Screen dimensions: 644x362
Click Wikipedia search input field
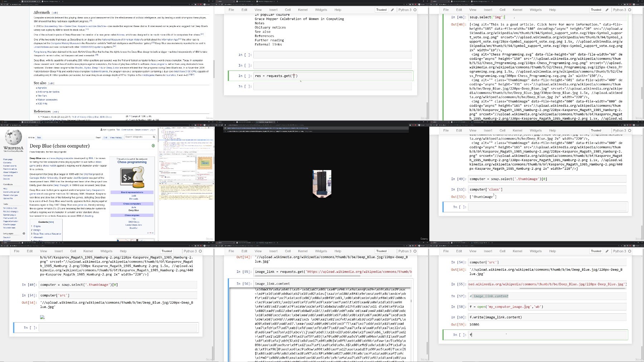pyautogui.click(x=138, y=137)
